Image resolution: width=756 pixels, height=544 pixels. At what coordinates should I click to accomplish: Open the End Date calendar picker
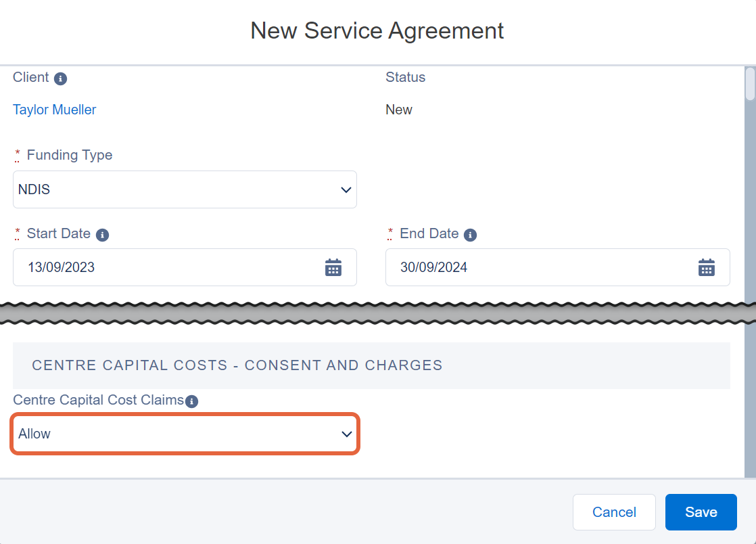(x=707, y=268)
